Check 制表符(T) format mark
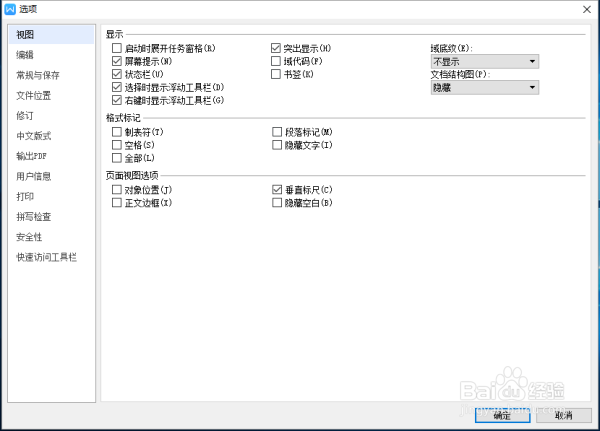This screenshot has width=600, height=431. coord(117,132)
